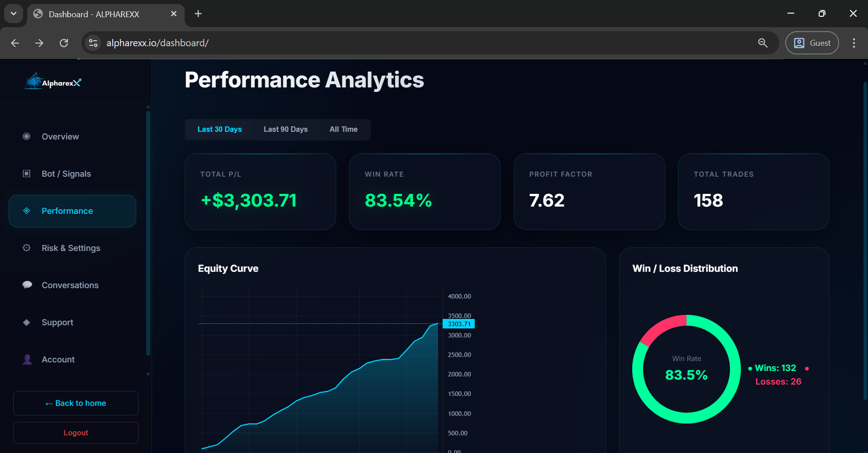This screenshot has height=453, width=868.
Task: Click the Back to home button
Action: [x=76, y=403]
